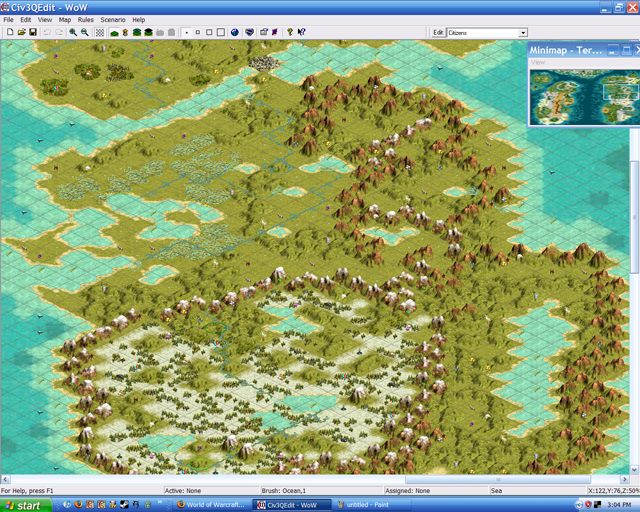Click the gold figurine toolbar icon
Image resolution: width=640 pixels, height=512 pixels.
(125, 32)
